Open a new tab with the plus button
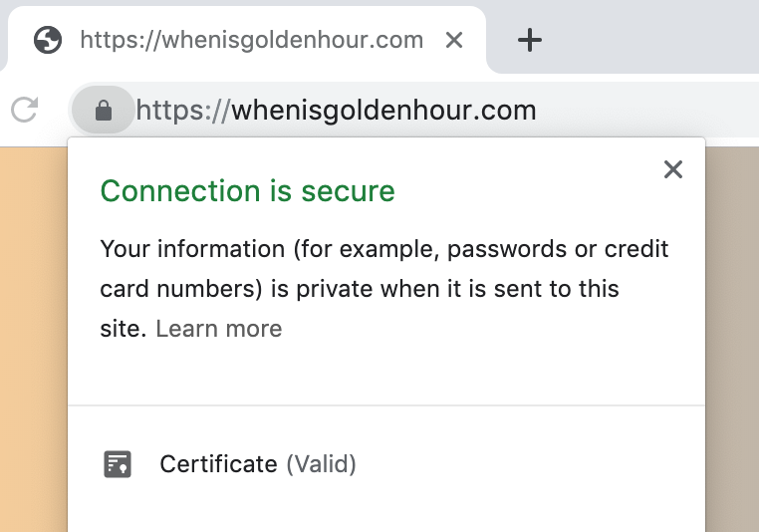This screenshot has width=759, height=532. coord(530,40)
